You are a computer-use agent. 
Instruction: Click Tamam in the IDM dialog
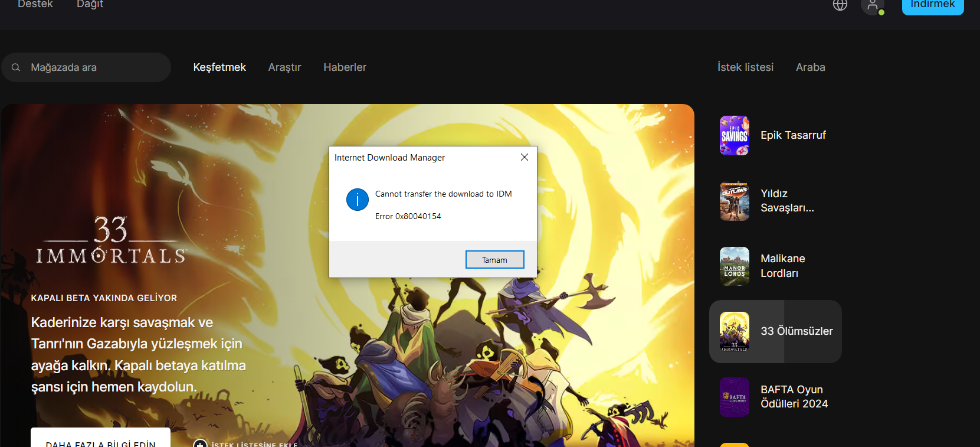(494, 260)
